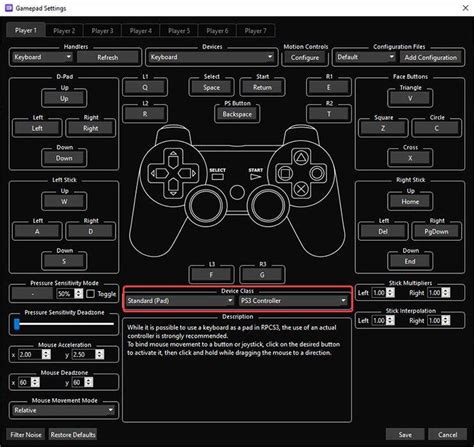
Task: Go to the Player 6 tab
Action: click(x=217, y=31)
